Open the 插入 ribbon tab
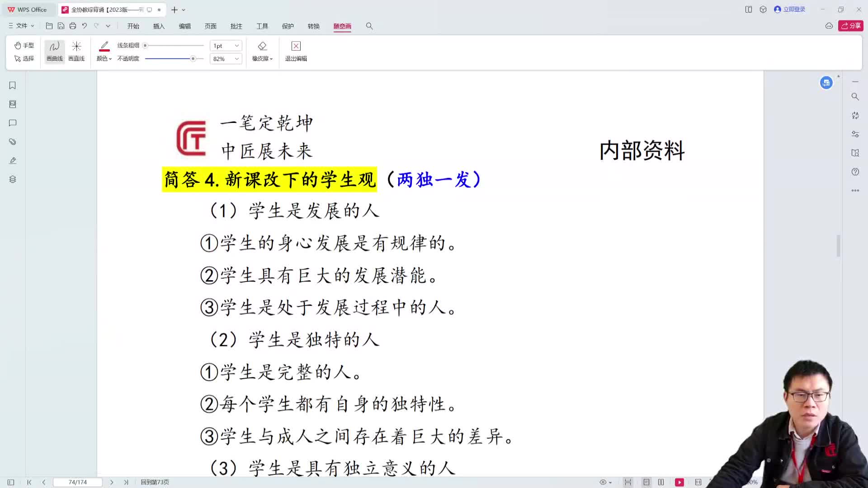 click(158, 26)
